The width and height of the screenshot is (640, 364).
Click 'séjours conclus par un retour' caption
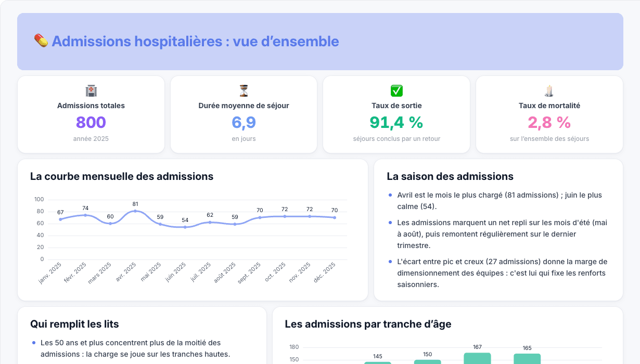[396, 139]
